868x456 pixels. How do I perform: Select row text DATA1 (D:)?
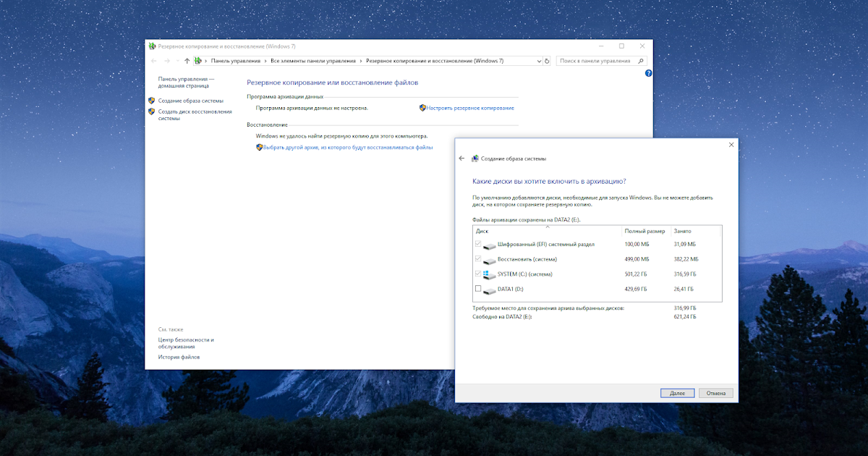pos(511,290)
